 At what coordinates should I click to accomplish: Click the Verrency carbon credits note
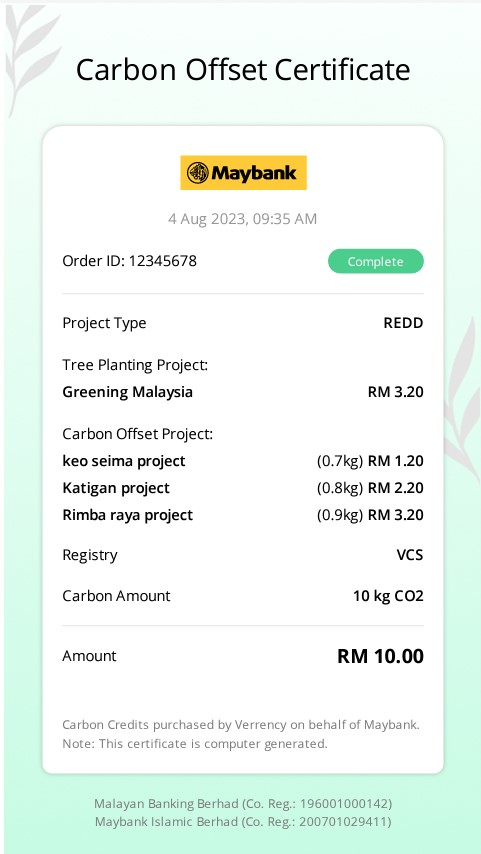coord(241,725)
